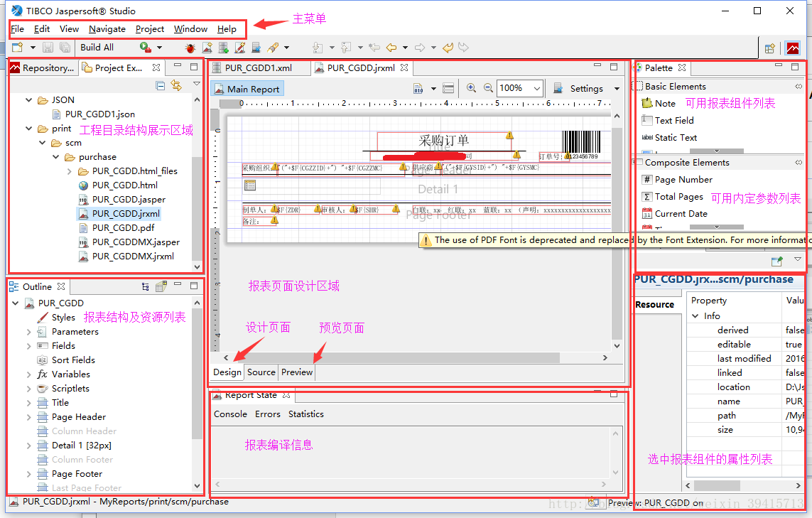This screenshot has height=518, width=812.
Task: Select the Static Text palette element
Action: [669, 137]
